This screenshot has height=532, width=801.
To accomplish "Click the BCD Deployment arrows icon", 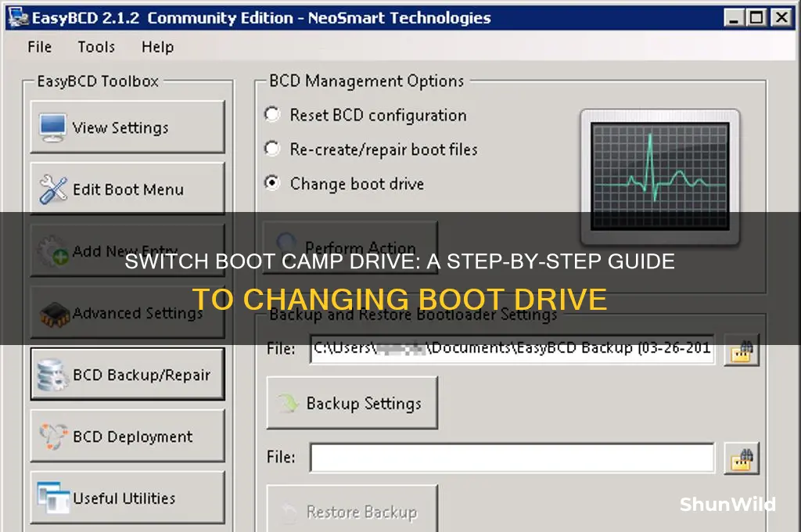I will (x=52, y=437).
